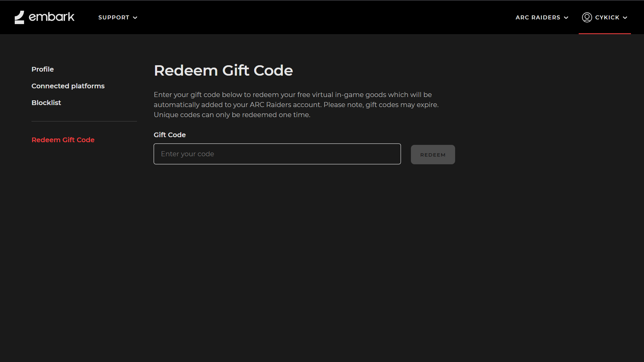Click the Embark logo mark icon
644x362 pixels.
(x=19, y=17)
